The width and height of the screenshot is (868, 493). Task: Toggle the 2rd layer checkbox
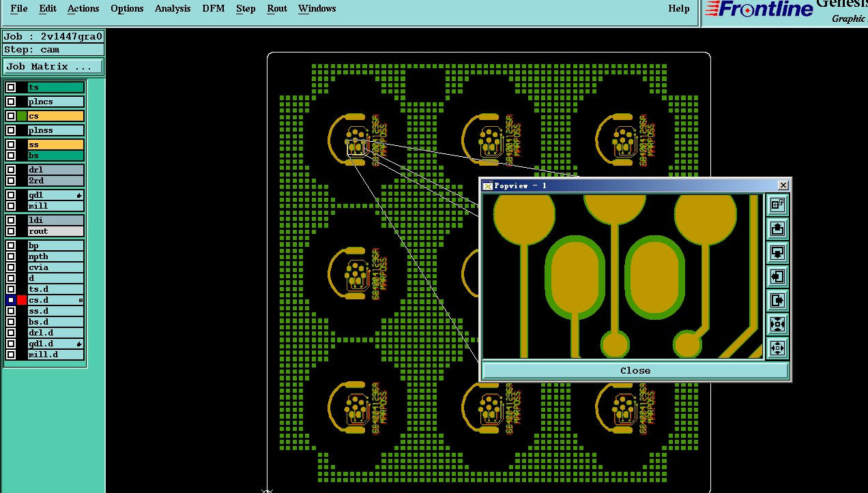pyautogui.click(x=11, y=181)
